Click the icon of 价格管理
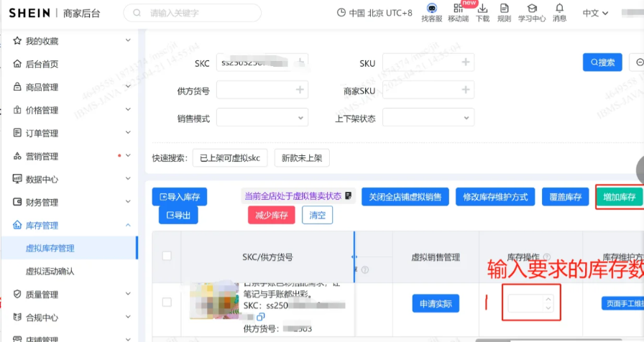Image resolution: width=644 pixels, height=342 pixels. pos(17,110)
